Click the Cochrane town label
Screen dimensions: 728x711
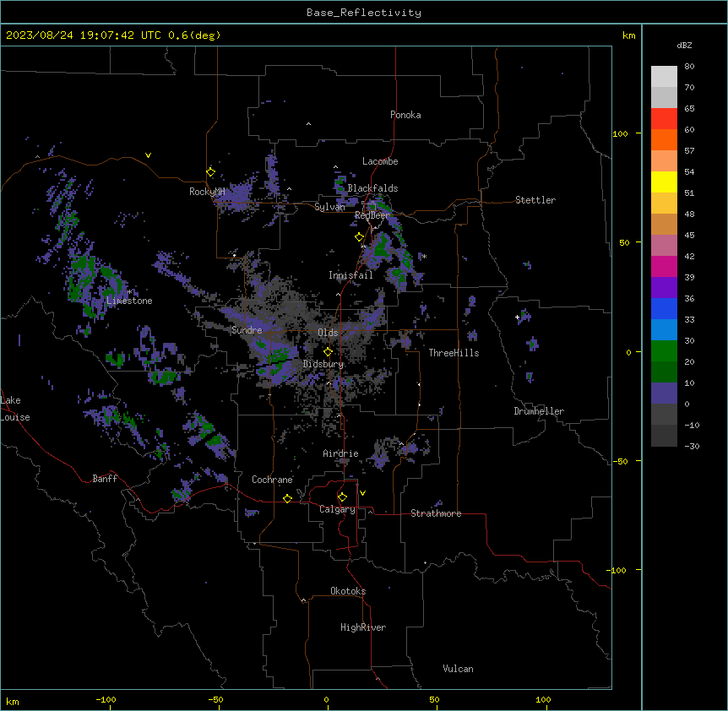(272, 480)
